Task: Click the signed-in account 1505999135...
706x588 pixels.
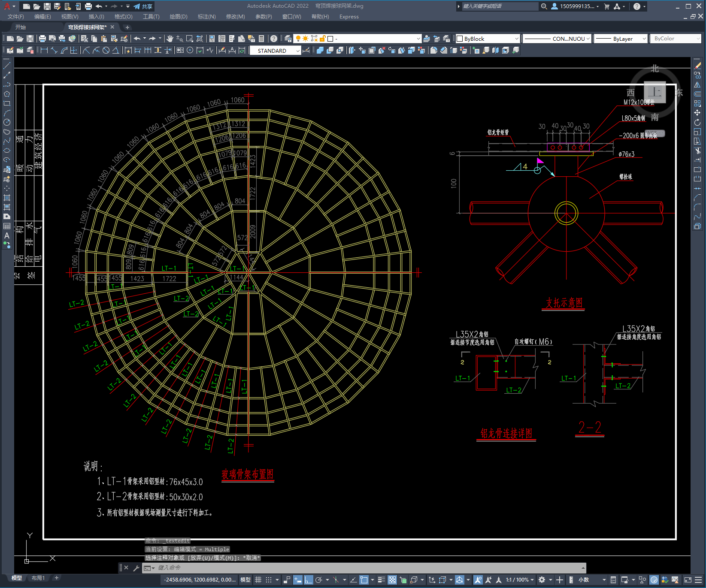Action: point(575,6)
